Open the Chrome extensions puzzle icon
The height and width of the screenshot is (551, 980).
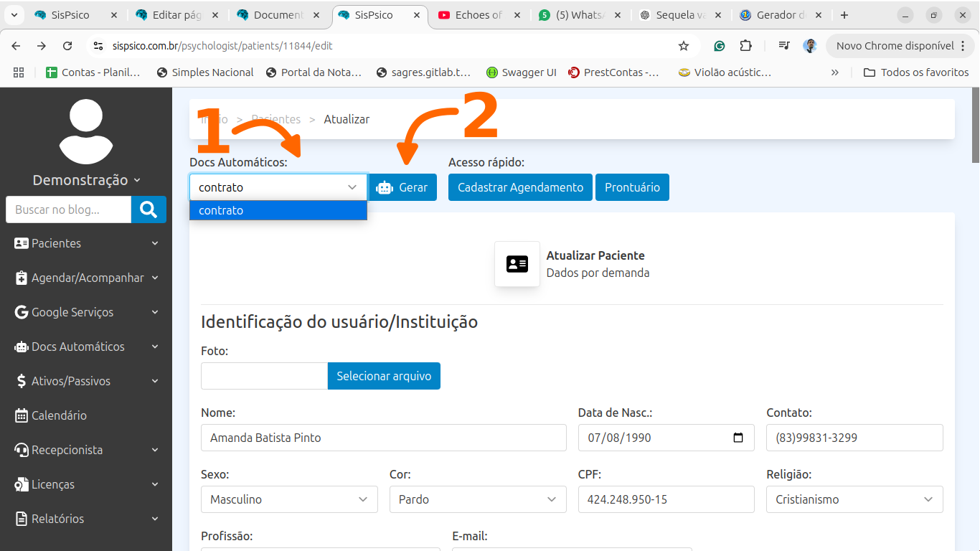point(746,46)
